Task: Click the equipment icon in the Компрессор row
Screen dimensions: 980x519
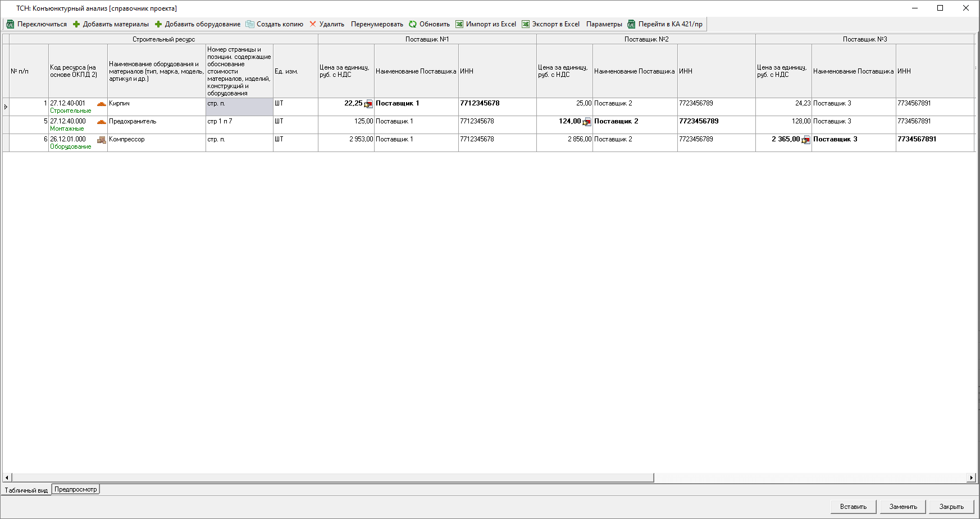Action: point(102,140)
